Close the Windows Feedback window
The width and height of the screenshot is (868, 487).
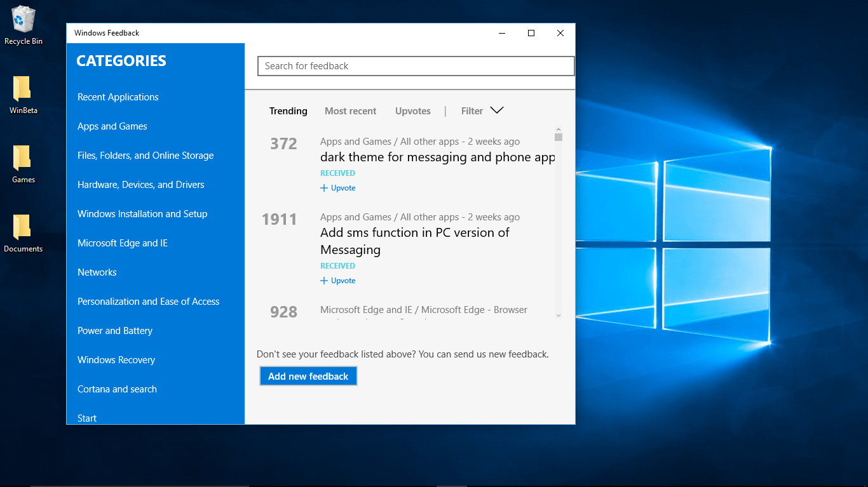point(560,33)
